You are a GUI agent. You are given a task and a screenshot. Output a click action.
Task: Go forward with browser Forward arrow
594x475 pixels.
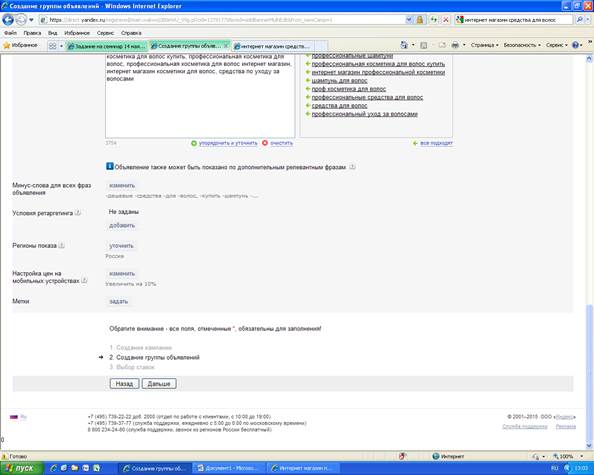point(21,19)
